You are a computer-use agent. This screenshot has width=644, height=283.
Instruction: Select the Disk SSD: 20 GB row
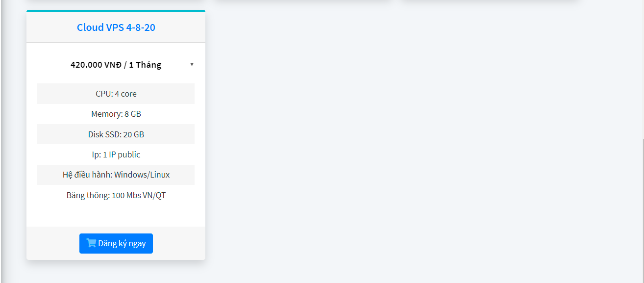pos(116,134)
